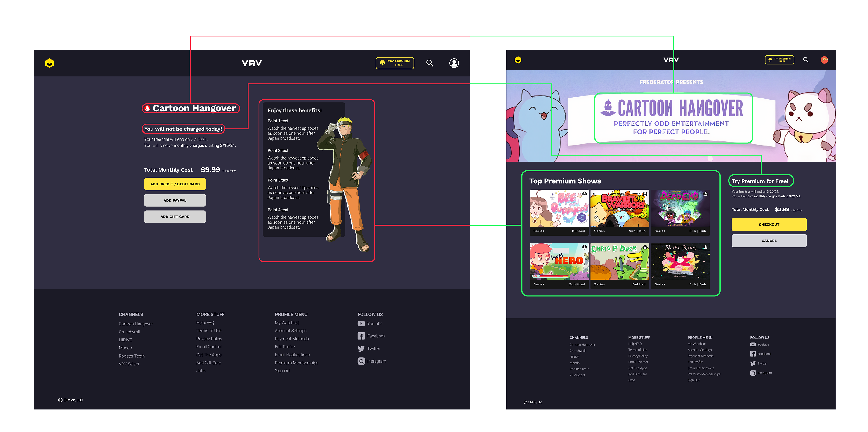Image resolution: width=868 pixels, height=432 pixels.
Task: Click Cartoon Hangover banner logo in right mockup
Action: (x=672, y=108)
